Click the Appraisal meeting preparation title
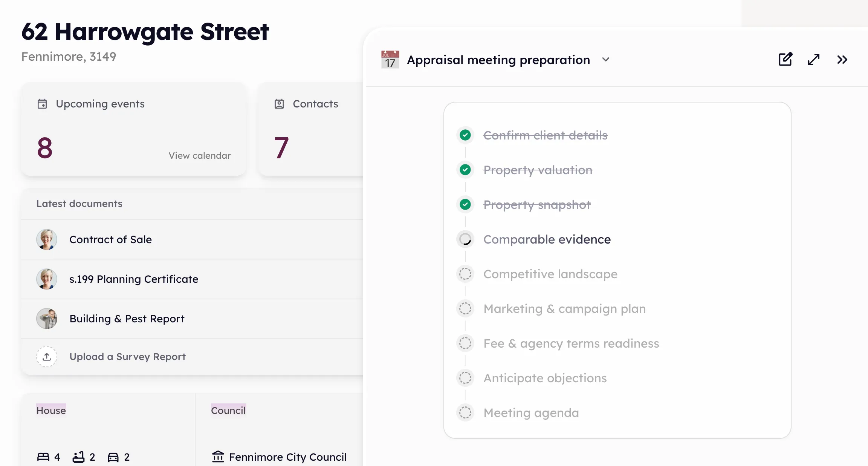868x466 pixels. 498,60
